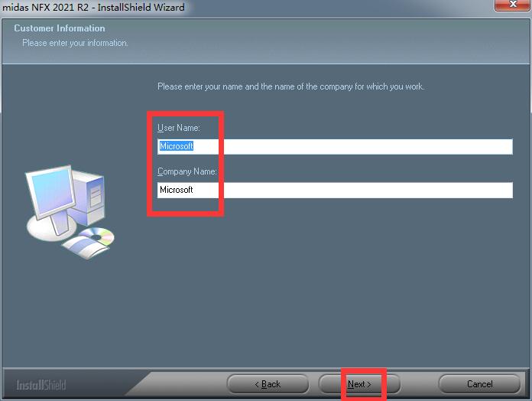Click the window title text midas NFX 2021 R2

click(45, 7)
